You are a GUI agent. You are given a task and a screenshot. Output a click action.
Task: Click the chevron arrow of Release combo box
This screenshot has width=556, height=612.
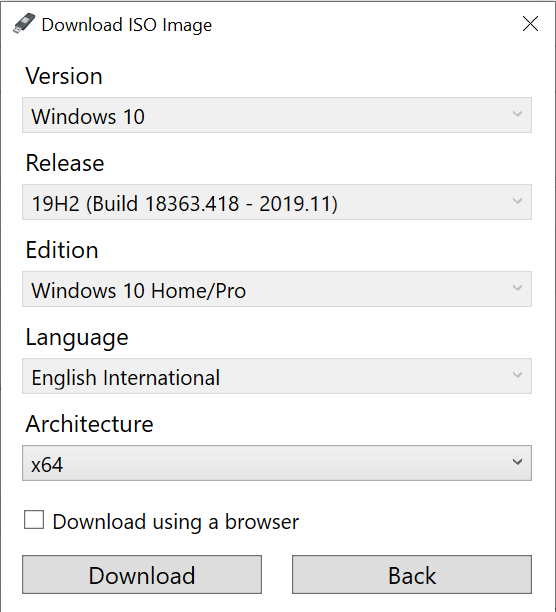517,201
